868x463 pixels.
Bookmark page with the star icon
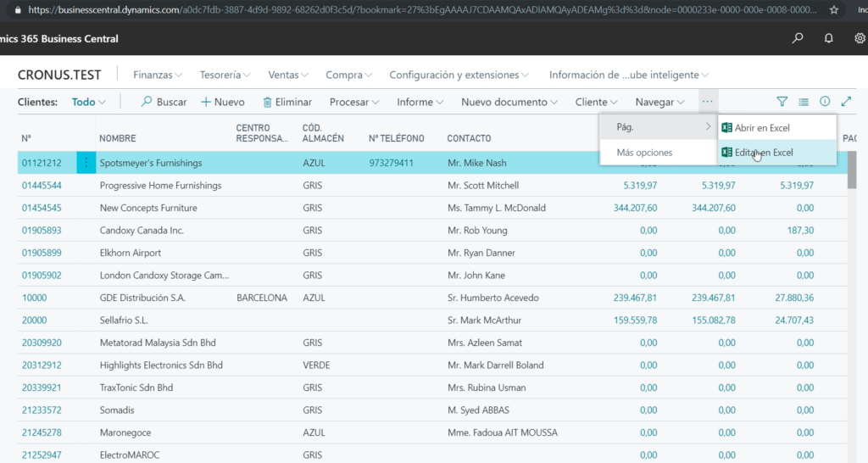[835, 10]
